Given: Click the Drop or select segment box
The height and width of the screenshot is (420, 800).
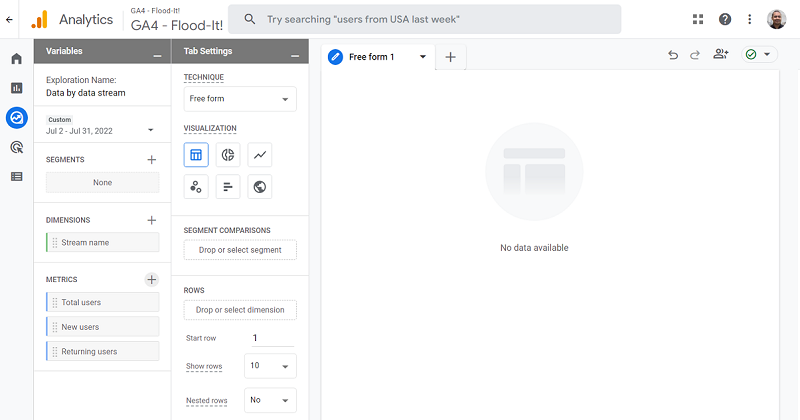Looking at the screenshot, I should point(240,250).
